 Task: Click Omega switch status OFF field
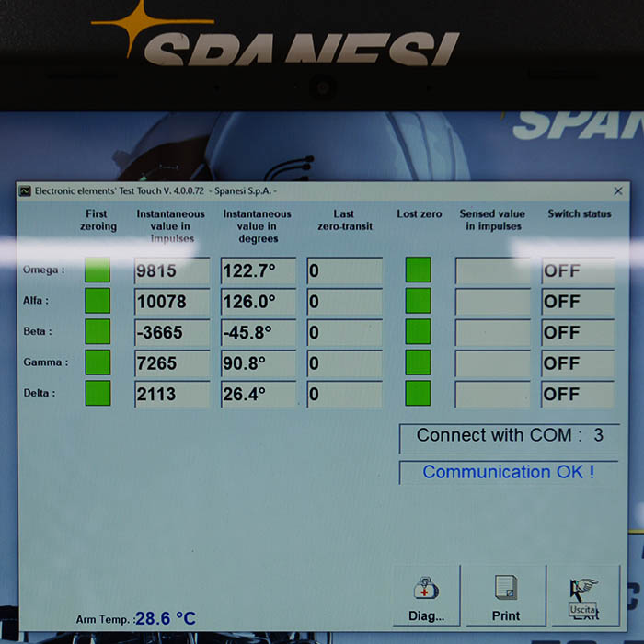pos(578,271)
